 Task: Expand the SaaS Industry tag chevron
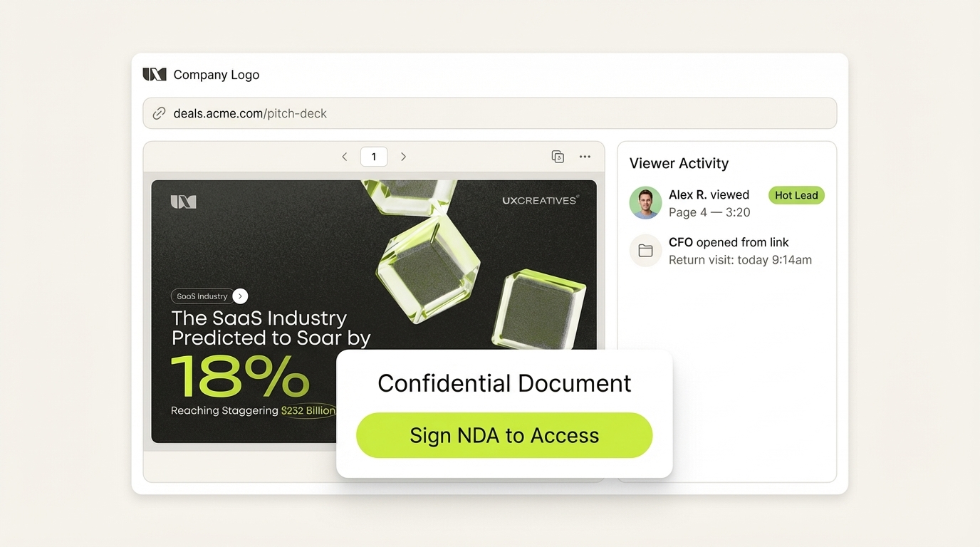[x=239, y=296]
